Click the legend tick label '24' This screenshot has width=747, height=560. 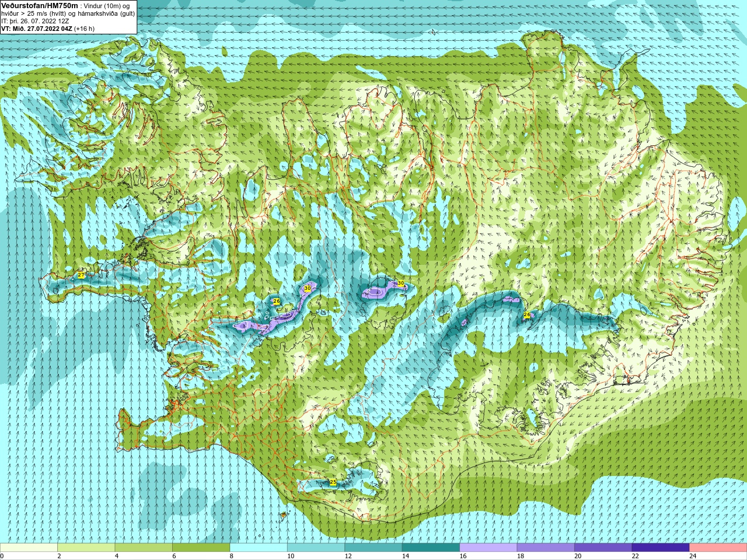[x=693, y=556]
